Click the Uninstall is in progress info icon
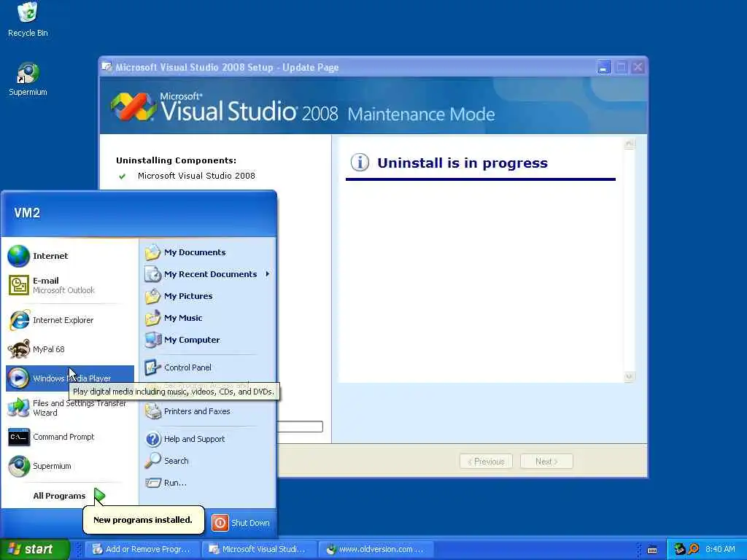This screenshot has width=747, height=560. pos(360,163)
